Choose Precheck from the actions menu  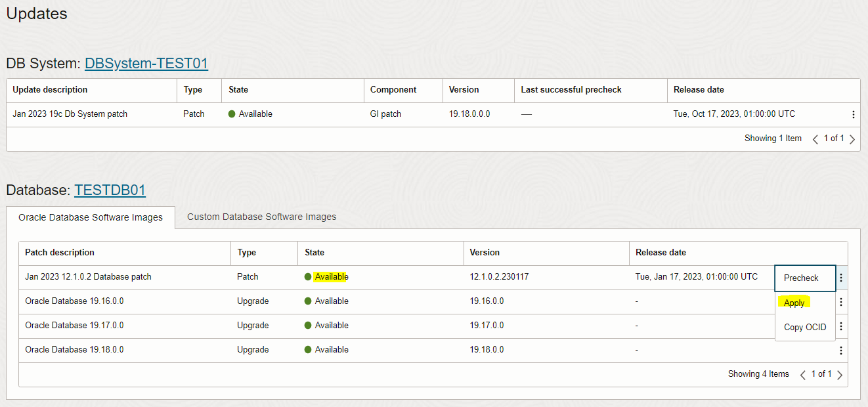click(x=805, y=278)
